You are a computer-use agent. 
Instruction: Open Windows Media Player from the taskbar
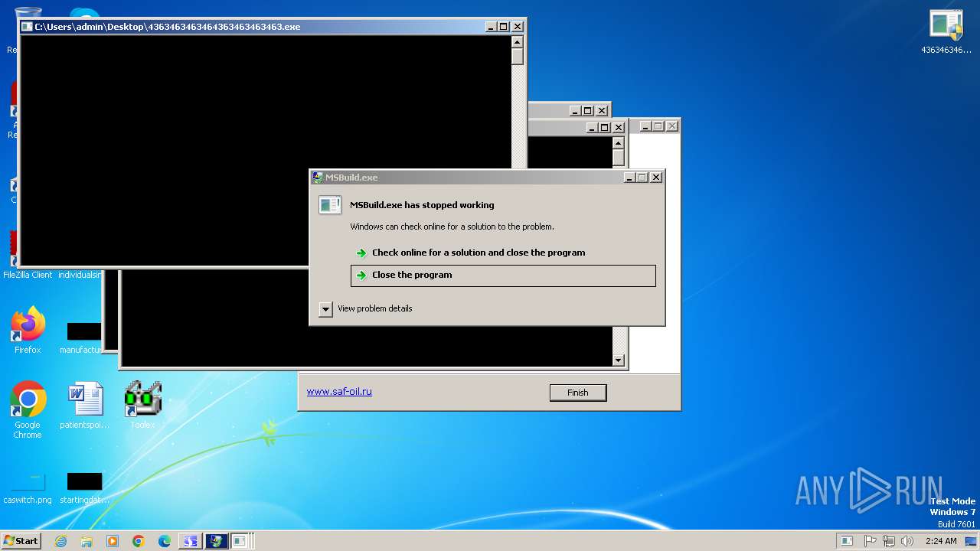pyautogui.click(x=113, y=541)
